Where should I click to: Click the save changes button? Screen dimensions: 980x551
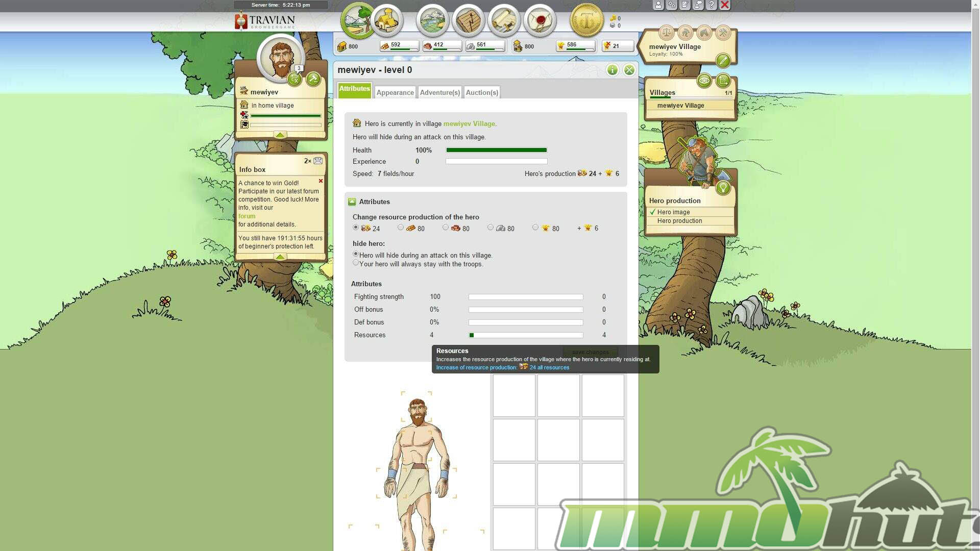click(590, 352)
